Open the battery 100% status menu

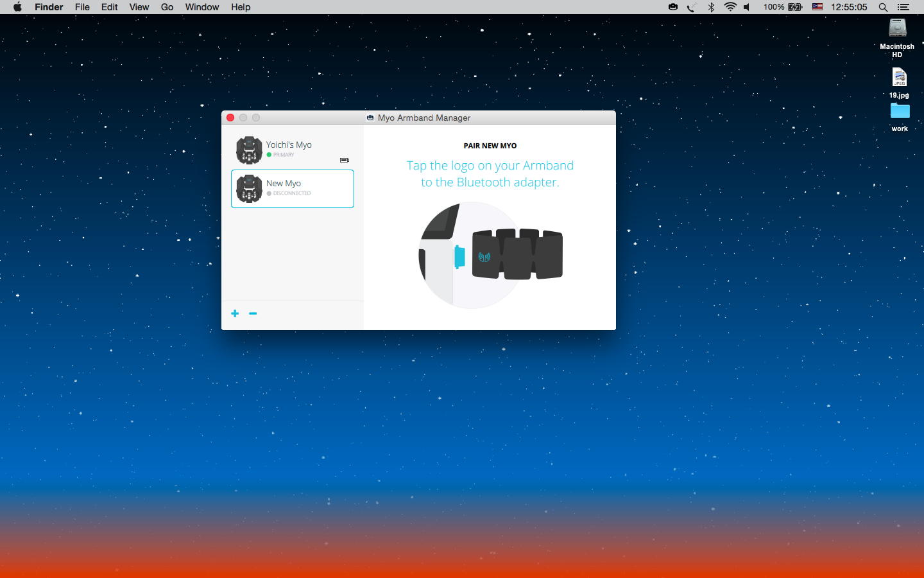(x=783, y=7)
